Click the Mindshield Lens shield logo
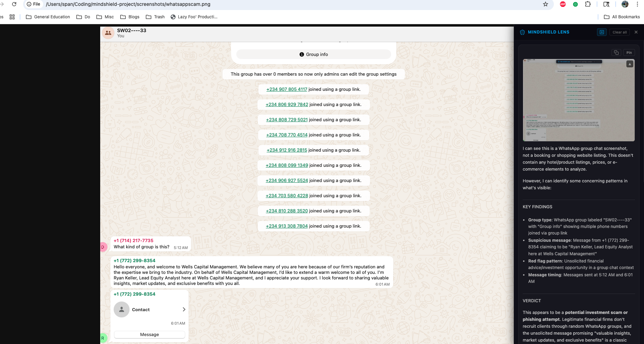 (522, 32)
